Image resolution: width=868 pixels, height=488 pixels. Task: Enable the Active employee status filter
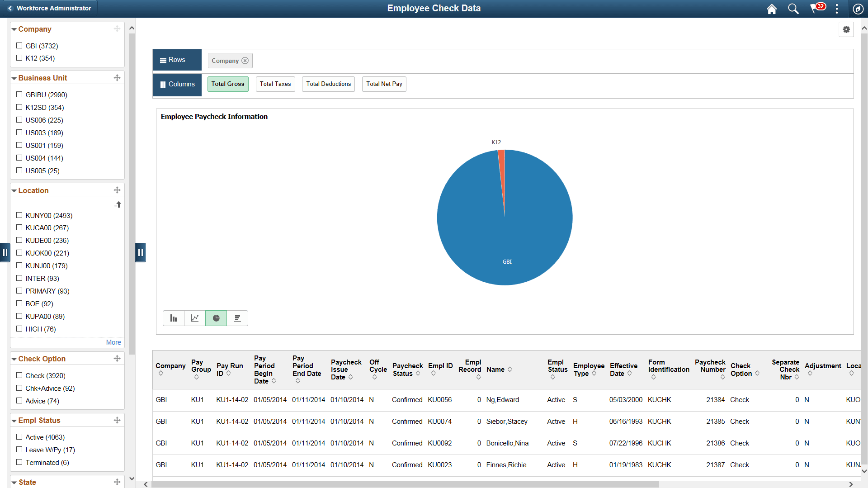coord(19,436)
